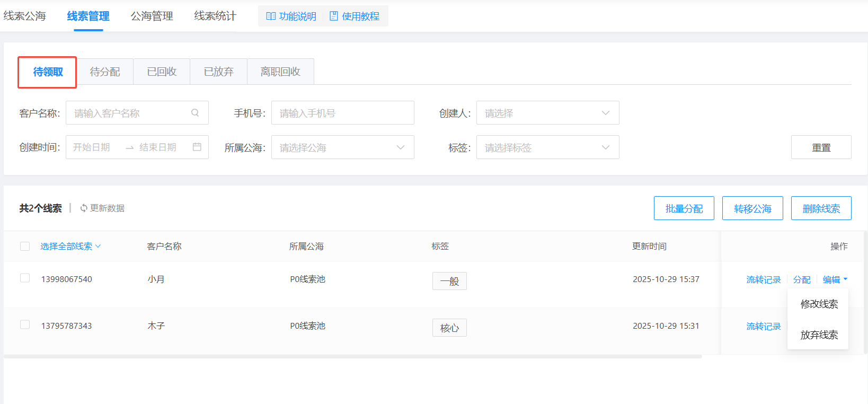Focus the 手机号 input field

(x=342, y=113)
